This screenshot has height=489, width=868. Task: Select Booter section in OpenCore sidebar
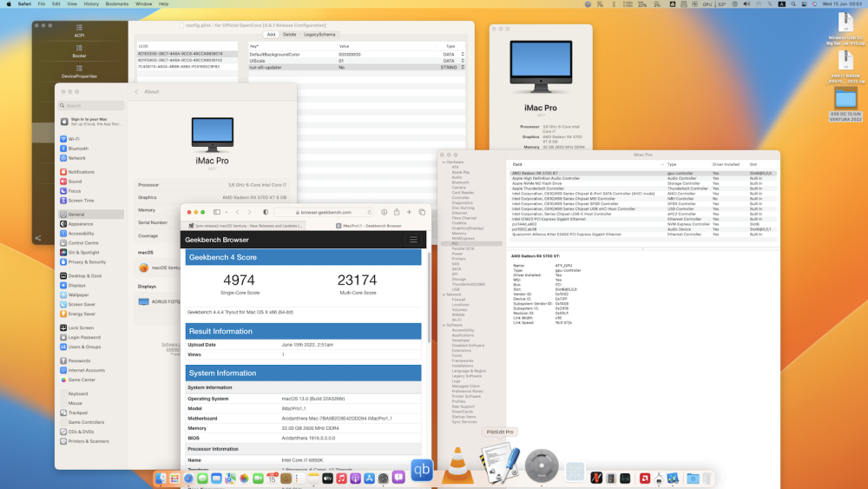point(79,51)
